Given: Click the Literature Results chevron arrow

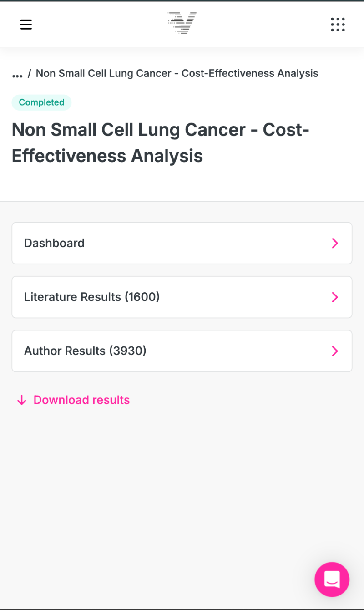Looking at the screenshot, I should tap(335, 297).
